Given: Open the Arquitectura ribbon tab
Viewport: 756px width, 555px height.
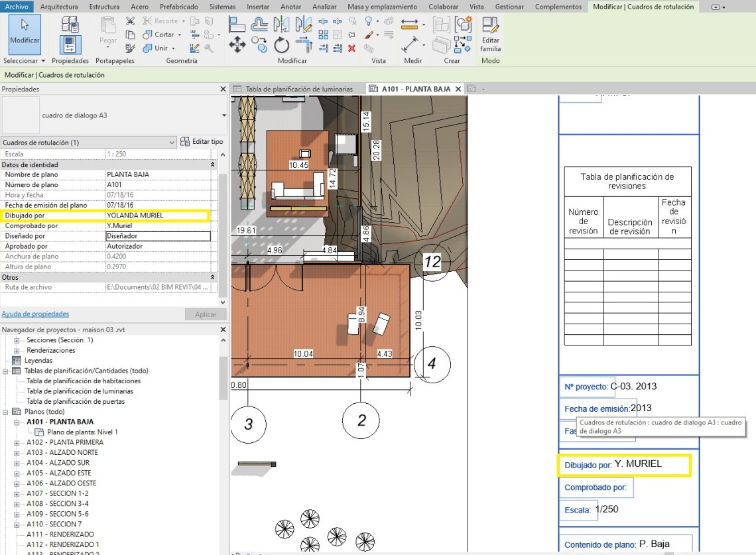Looking at the screenshot, I should [59, 7].
